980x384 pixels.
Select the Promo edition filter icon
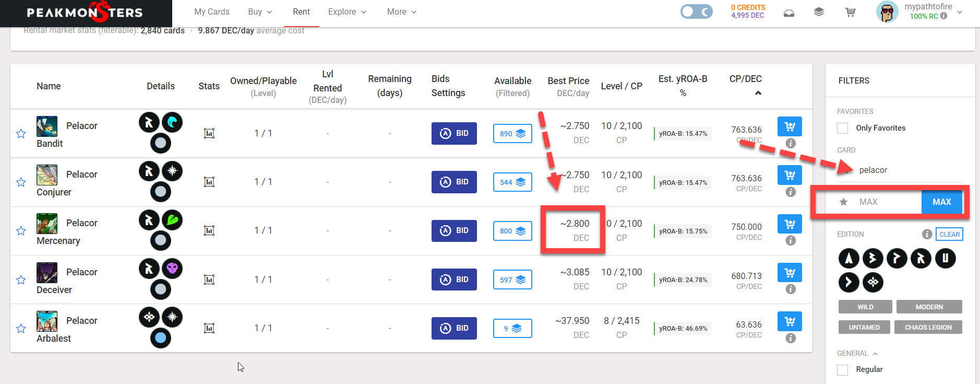point(897,258)
